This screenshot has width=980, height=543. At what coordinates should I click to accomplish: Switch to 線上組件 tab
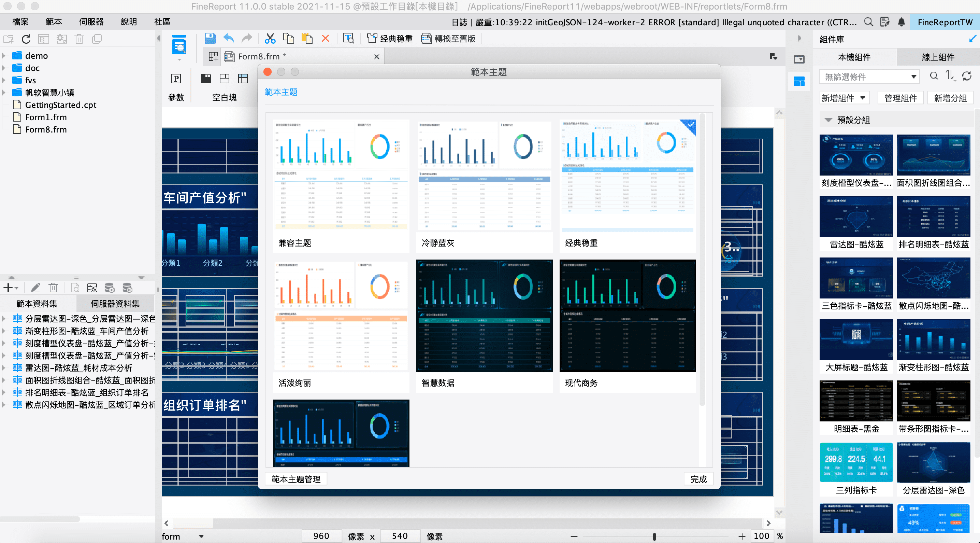(938, 57)
